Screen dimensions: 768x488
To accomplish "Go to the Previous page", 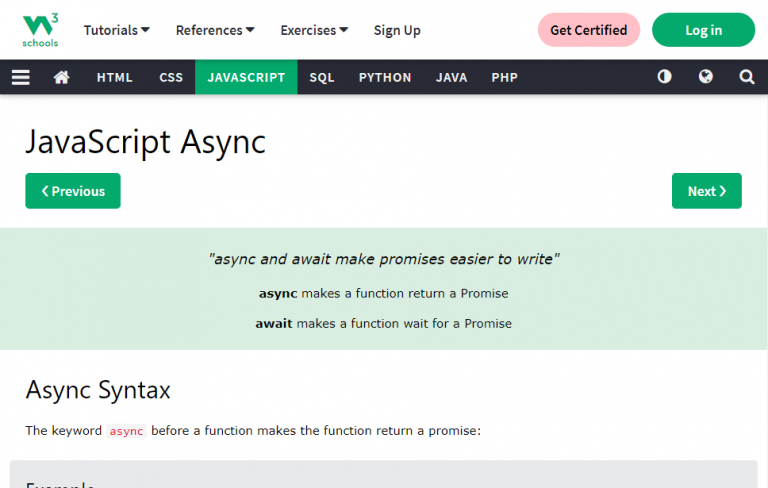I will 73,191.
